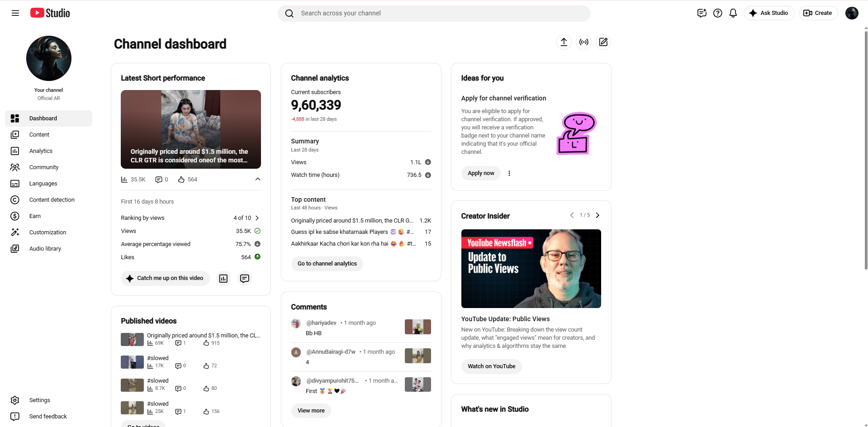Focus the channel search field
Screen dimensions: 868x427
[434, 14]
